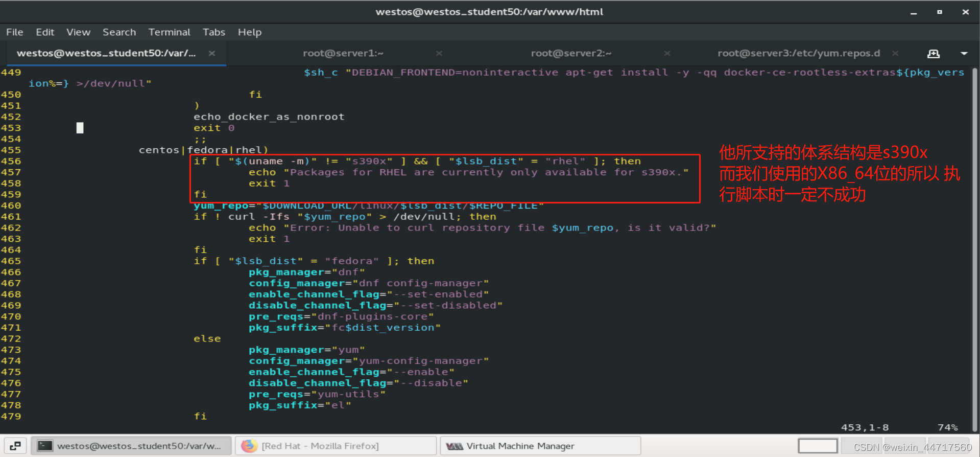Click the terminal icon in the taskbar
This screenshot has width=980, height=457.
point(45,446)
